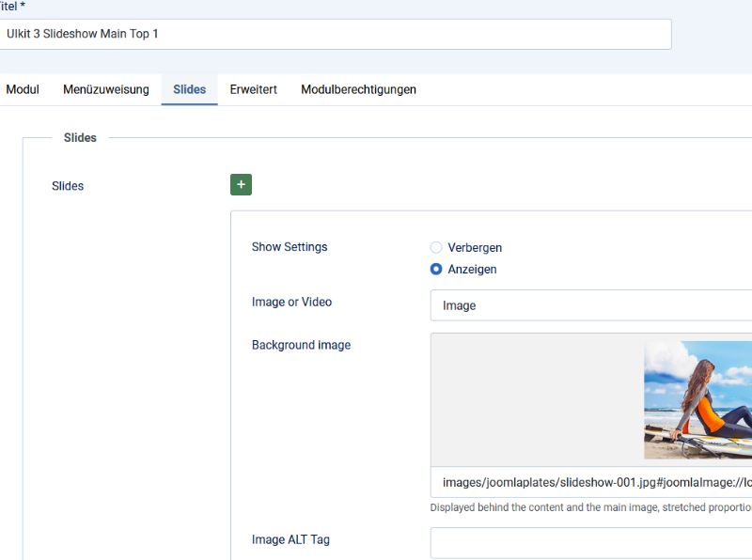Image resolution: width=752 pixels, height=560 pixels.
Task: Click the Image ALT Tag label
Action: tap(290, 540)
